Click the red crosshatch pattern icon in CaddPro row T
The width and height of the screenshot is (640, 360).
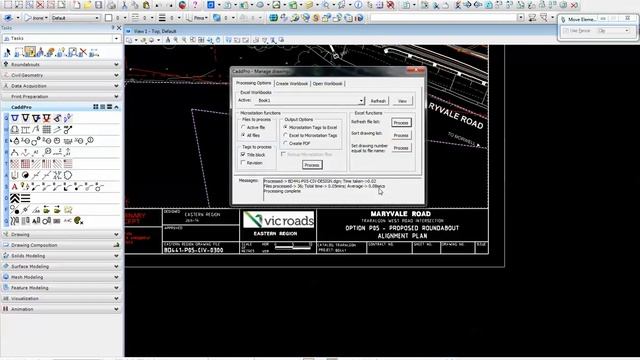(15, 164)
